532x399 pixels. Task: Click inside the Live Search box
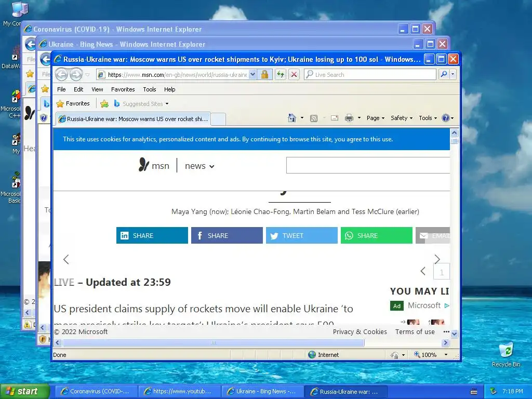pos(370,75)
